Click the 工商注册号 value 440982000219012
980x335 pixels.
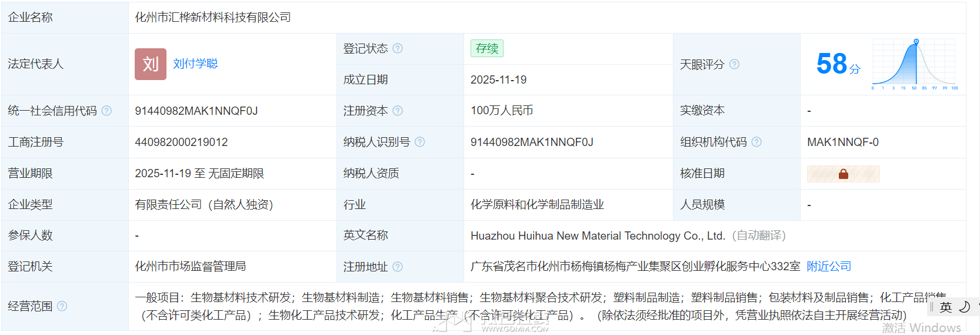click(x=181, y=142)
